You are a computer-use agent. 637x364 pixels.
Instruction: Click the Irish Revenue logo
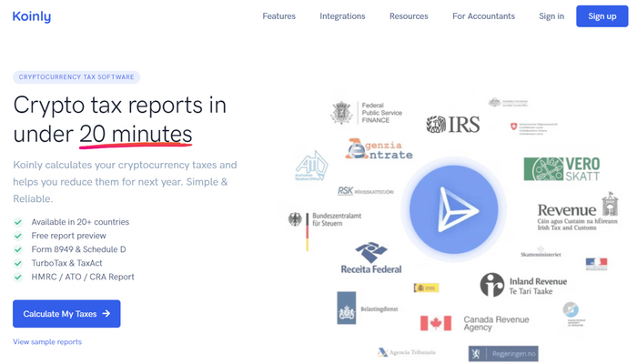[x=578, y=212]
